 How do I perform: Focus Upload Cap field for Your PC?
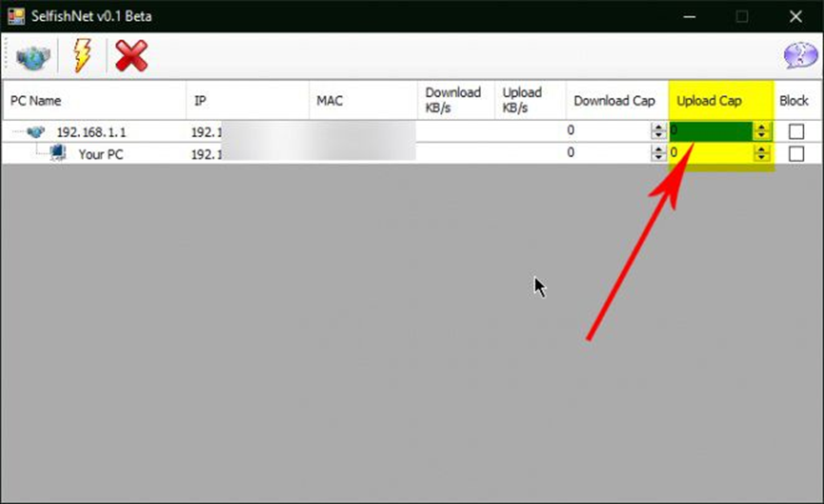[x=711, y=153]
